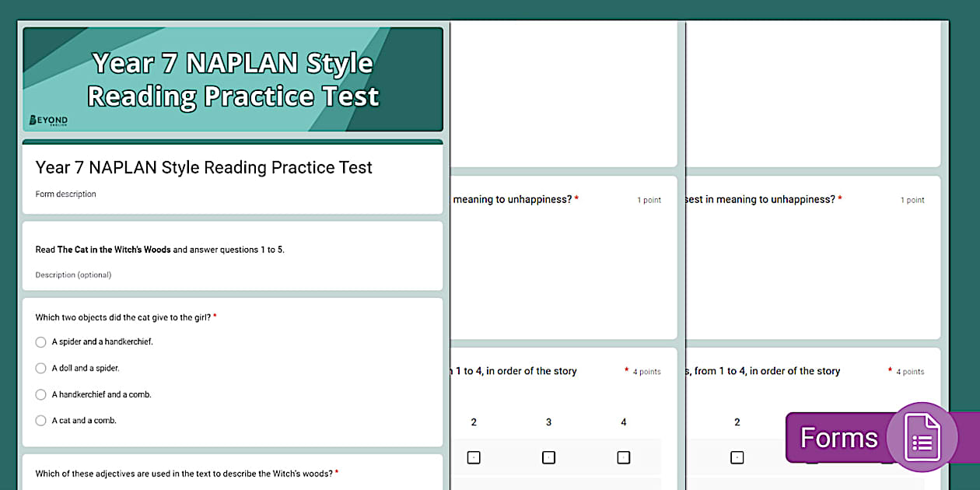Click the teal header banner image
The width and height of the screenshot is (980, 490).
click(x=233, y=78)
